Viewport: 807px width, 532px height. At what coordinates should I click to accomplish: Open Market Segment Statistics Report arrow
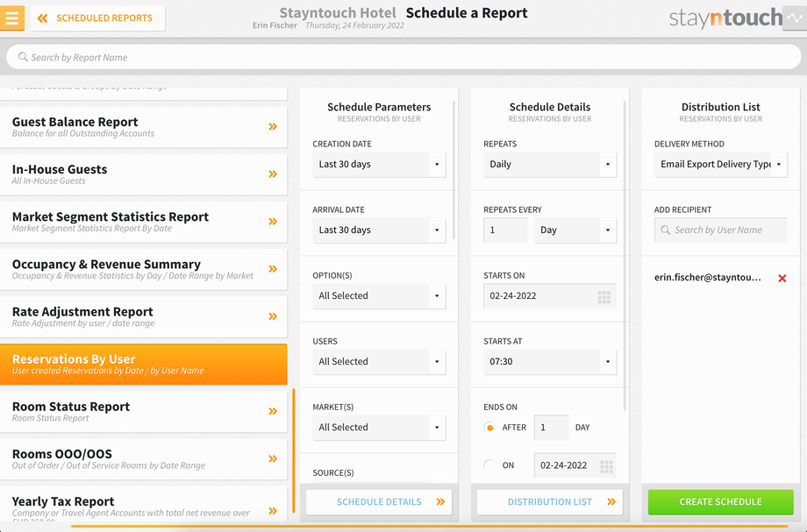click(x=273, y=222)
